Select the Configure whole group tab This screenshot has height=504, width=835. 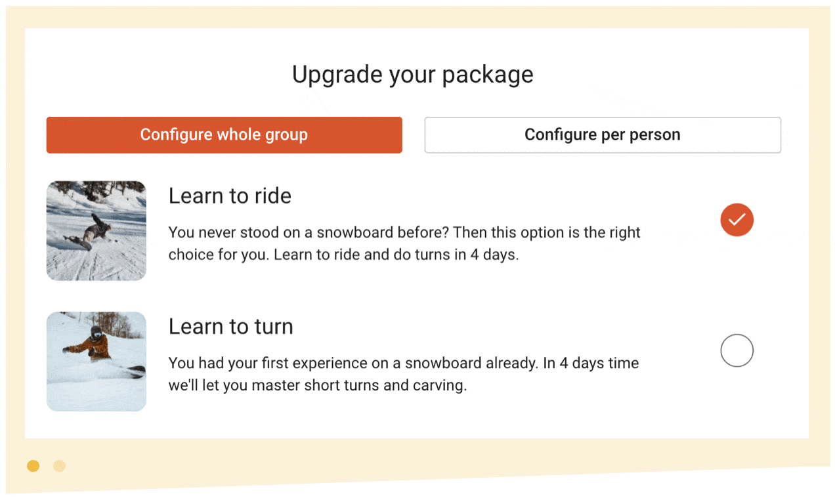[x=224, y=135]
